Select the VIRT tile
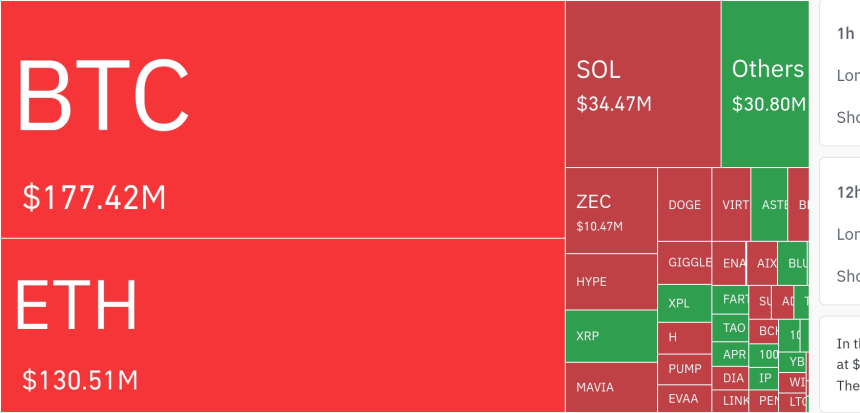 (731, 205)
